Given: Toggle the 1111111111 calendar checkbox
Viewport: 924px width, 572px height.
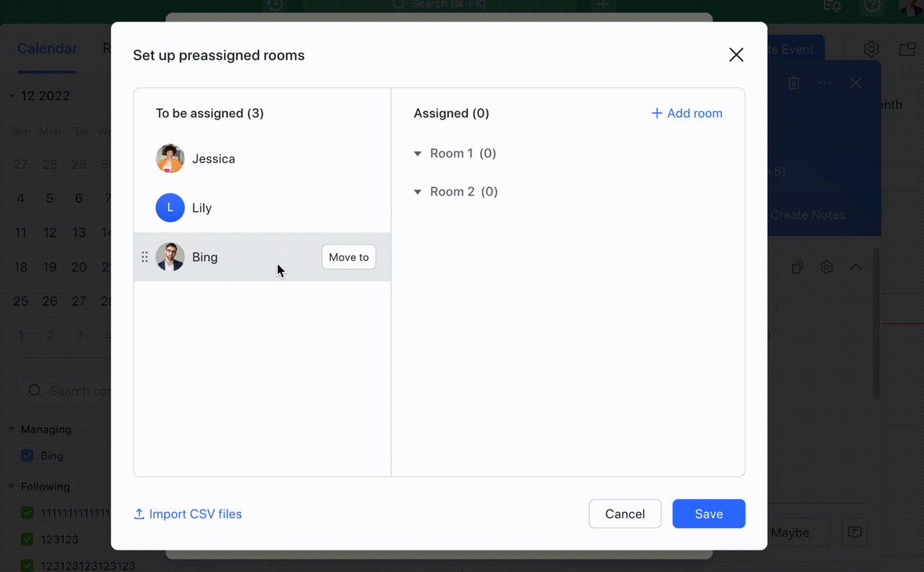Looking at the screenshot, I should tap(27, 513).
